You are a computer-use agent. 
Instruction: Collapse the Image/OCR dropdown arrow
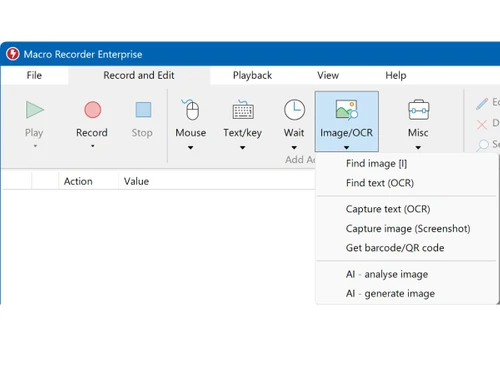[347, 147]
